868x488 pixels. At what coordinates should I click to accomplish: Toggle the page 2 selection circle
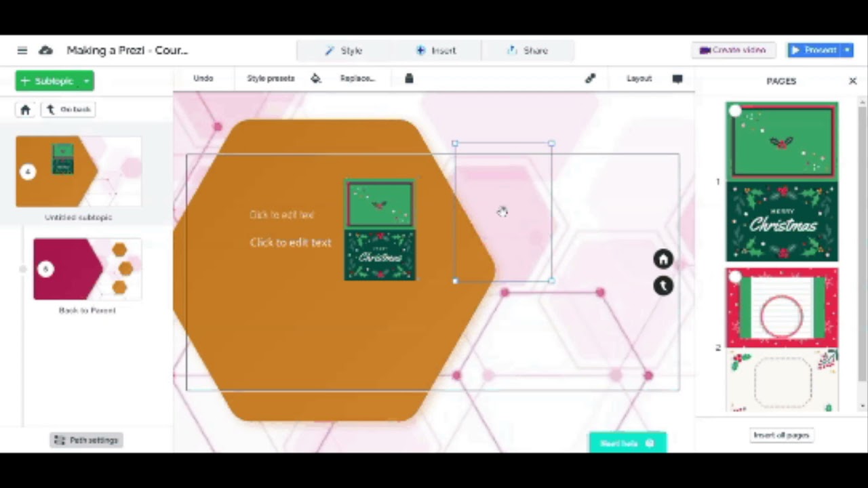click(736, 277)
